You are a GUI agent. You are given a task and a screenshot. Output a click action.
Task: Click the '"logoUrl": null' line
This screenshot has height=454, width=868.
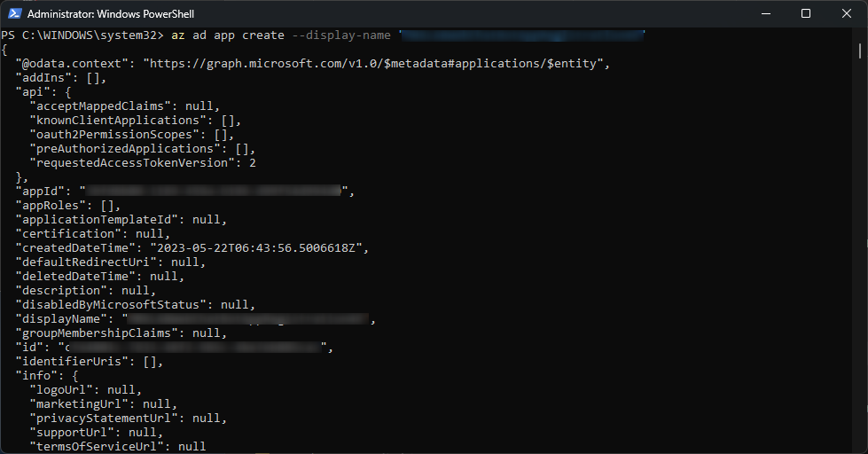point(85,390)
